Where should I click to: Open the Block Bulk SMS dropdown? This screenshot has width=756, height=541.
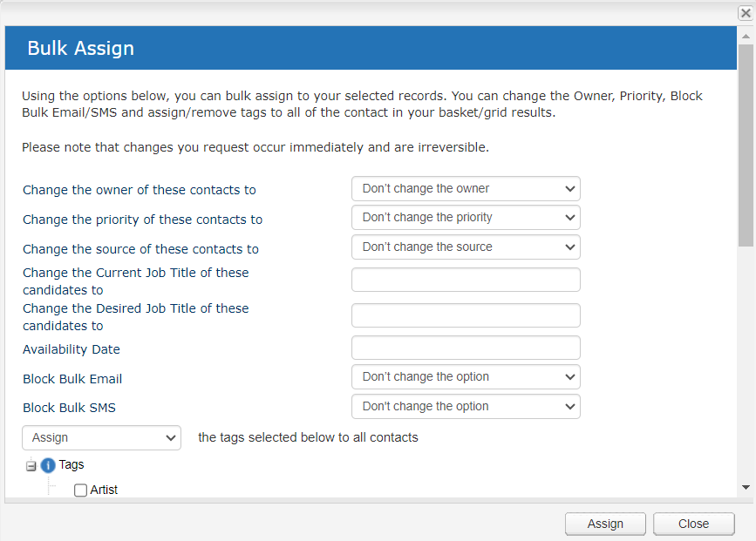[466, 406]
